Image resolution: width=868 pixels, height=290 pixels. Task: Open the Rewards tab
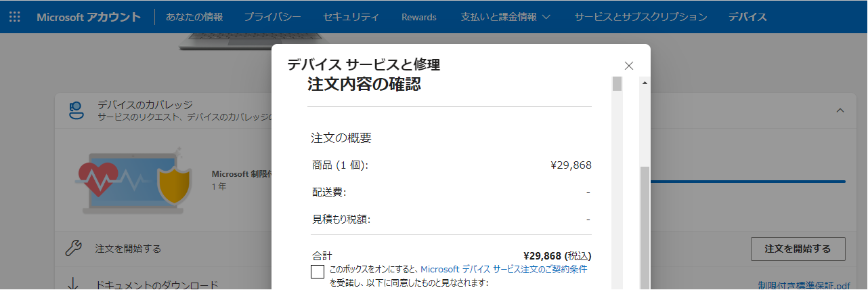(x=419, y=16)
